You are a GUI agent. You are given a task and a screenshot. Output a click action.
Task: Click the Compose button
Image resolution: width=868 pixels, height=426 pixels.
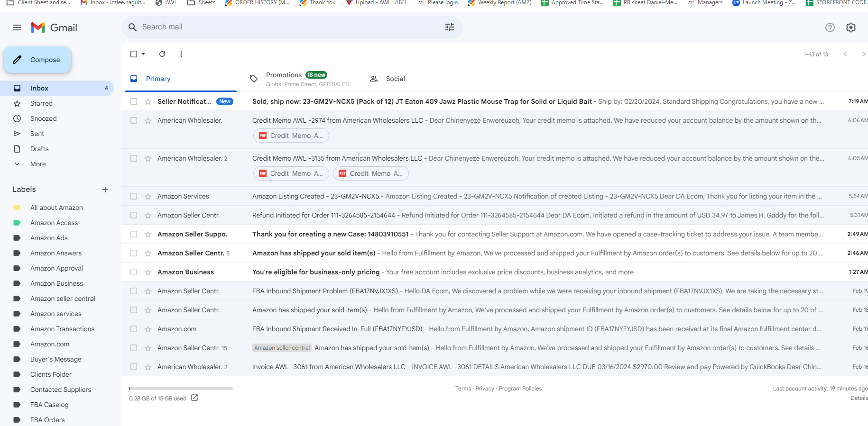[x=37, y=60]
